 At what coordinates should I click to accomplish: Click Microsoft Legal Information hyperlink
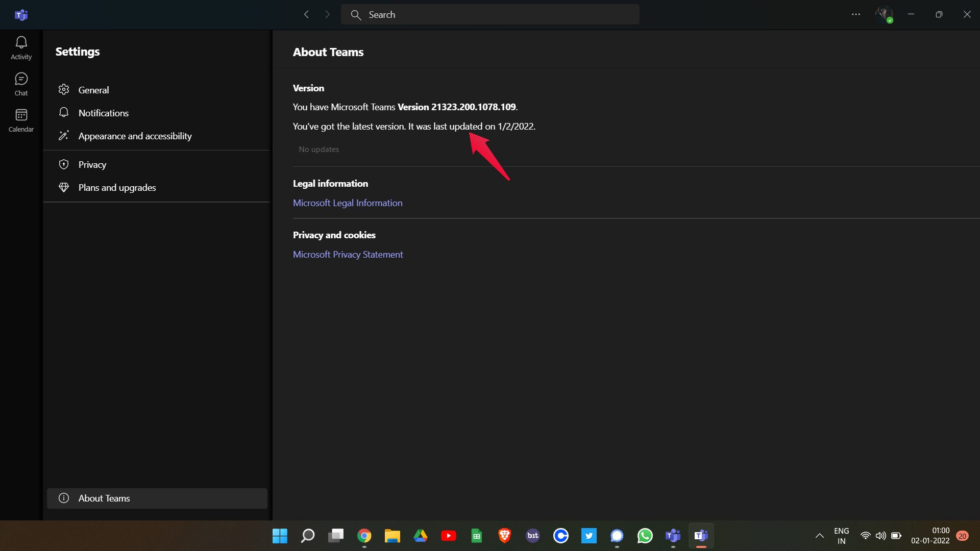click(348, 203)
